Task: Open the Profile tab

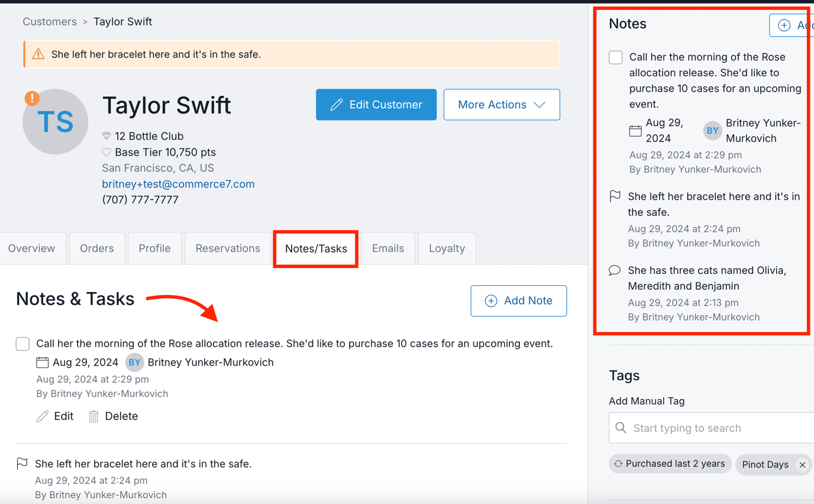Action: click(x=155, y=248)
